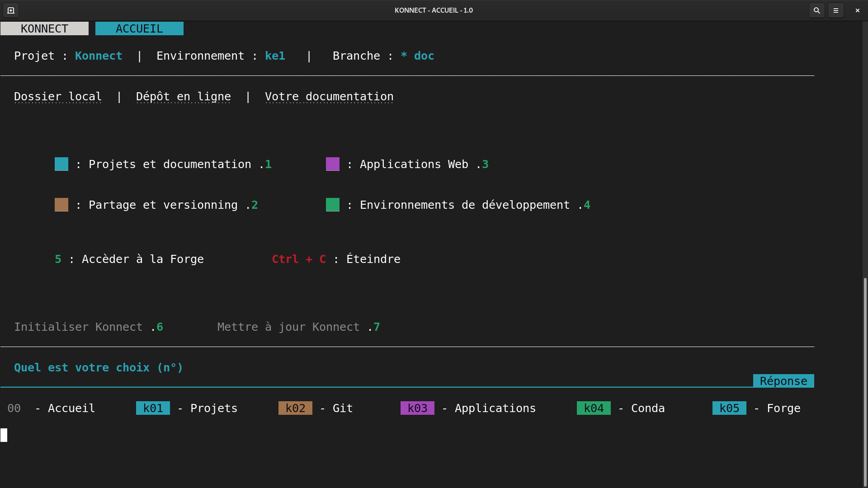868x488 pixels.
Task: Select the ACCUEIL header tab
Action: coord(139,28)
